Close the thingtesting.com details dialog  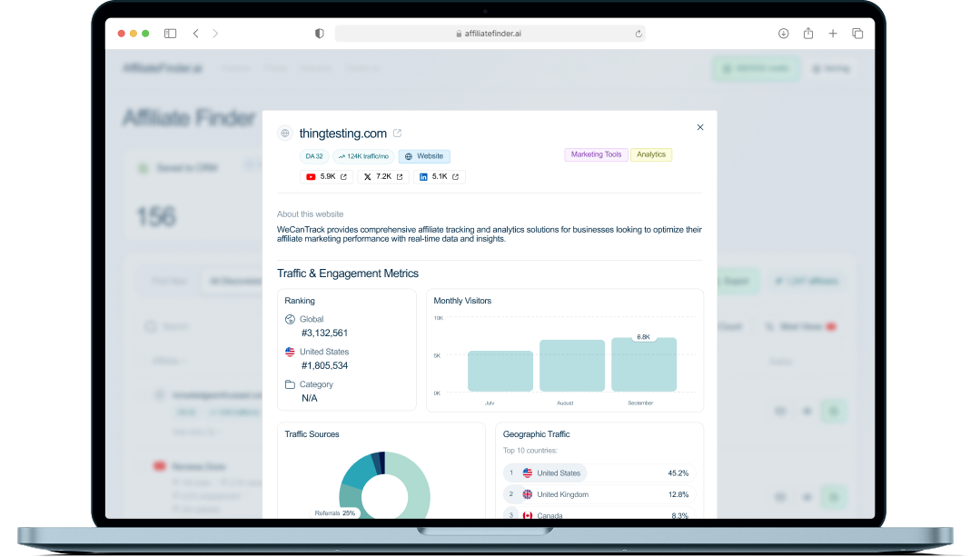(x=700, y=127)
